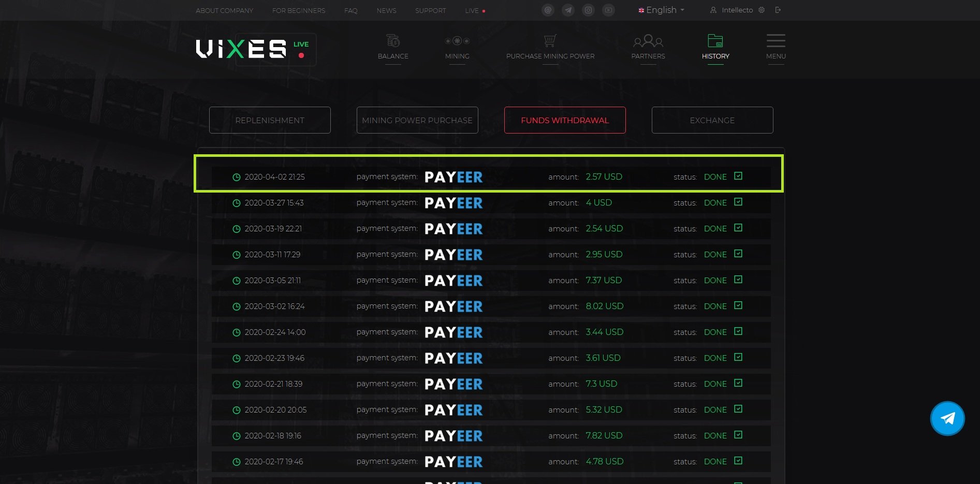
Task: Open FAQ menu item
Action: (351, 10)
